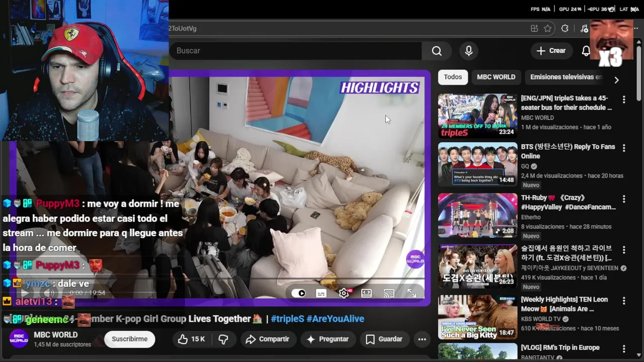Open options for tripleS bus video
This screenshot has height=362, width=644.
point(624,100)
